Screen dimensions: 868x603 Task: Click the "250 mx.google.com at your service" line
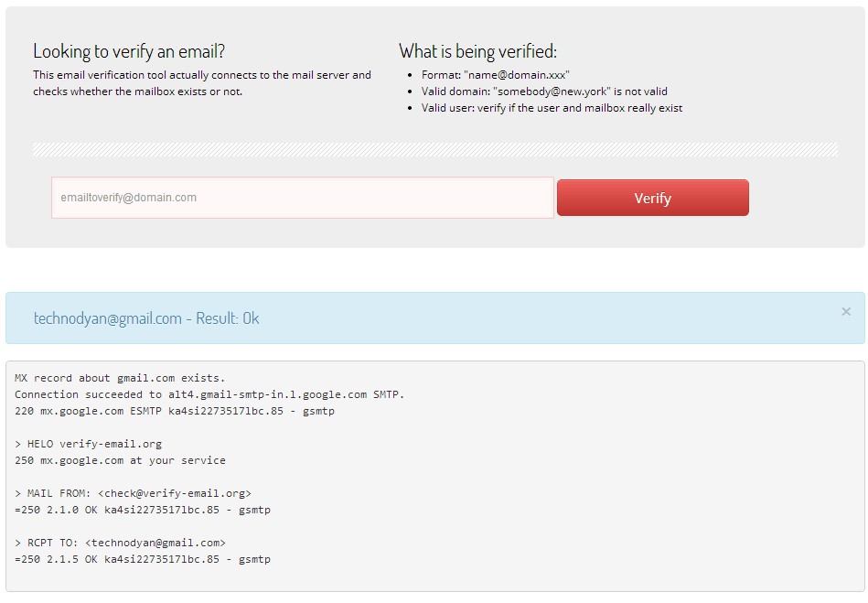tap(120, 460)
